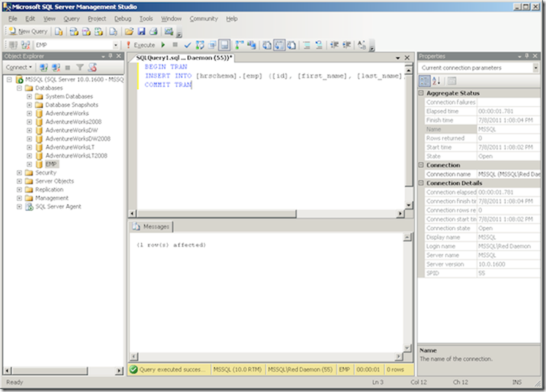Click the Object Explorer Filter funnel icon

pyautogui.click(x=79, y=68)
